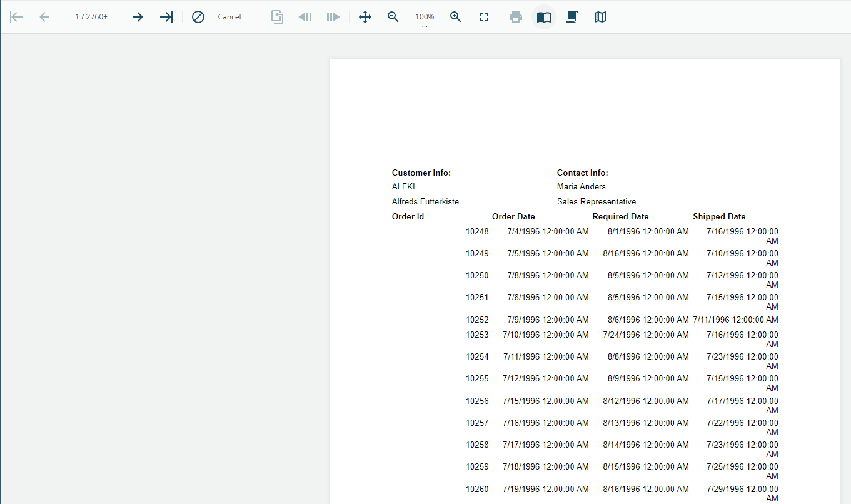This screenshot has height=504, width=851.
Task: Click the page number field 1 / 2760+
Action: (91, 17)
